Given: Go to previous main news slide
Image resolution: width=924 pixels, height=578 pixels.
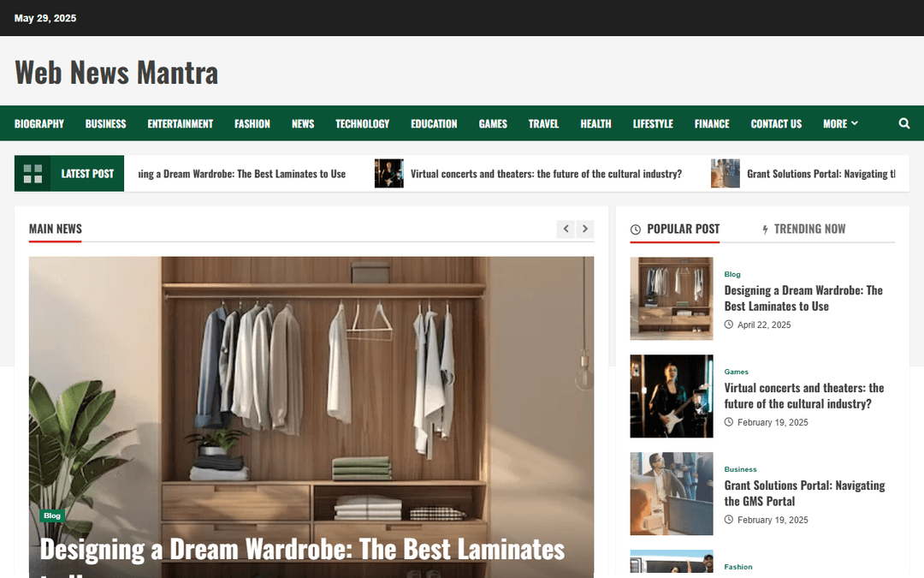Looking at the screenshot, I should (566, 229).
